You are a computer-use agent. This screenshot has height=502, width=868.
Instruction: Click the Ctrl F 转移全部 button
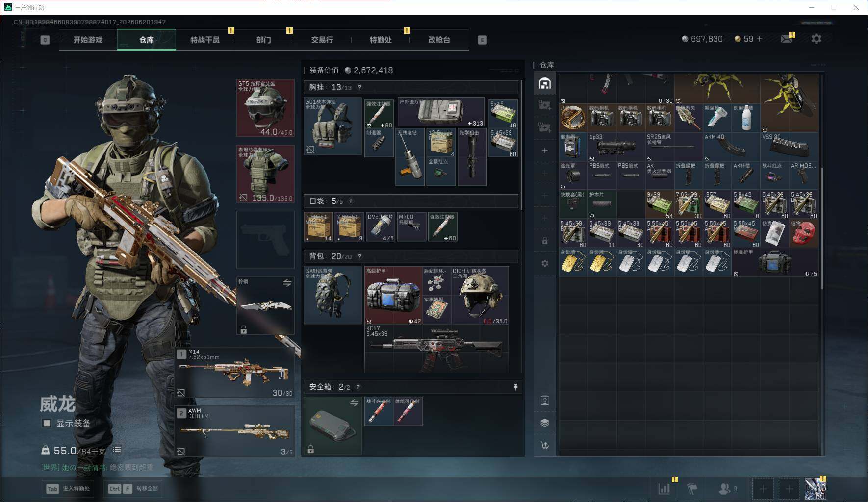(x=133, y=488)
